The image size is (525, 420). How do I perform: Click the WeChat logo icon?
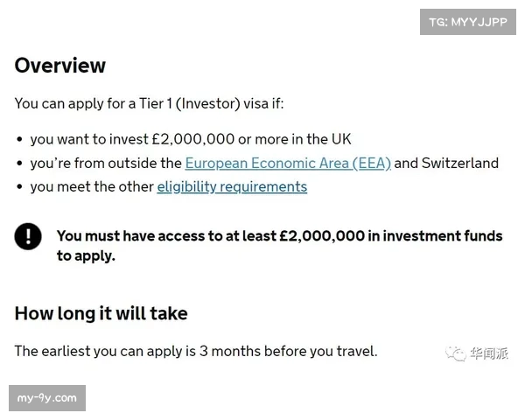point(457,353)
